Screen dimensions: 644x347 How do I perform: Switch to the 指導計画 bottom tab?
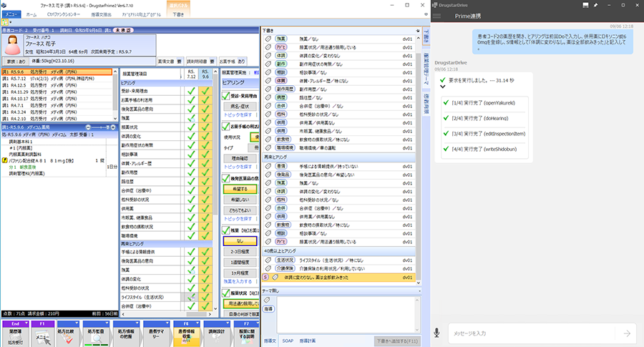point(307,341)
